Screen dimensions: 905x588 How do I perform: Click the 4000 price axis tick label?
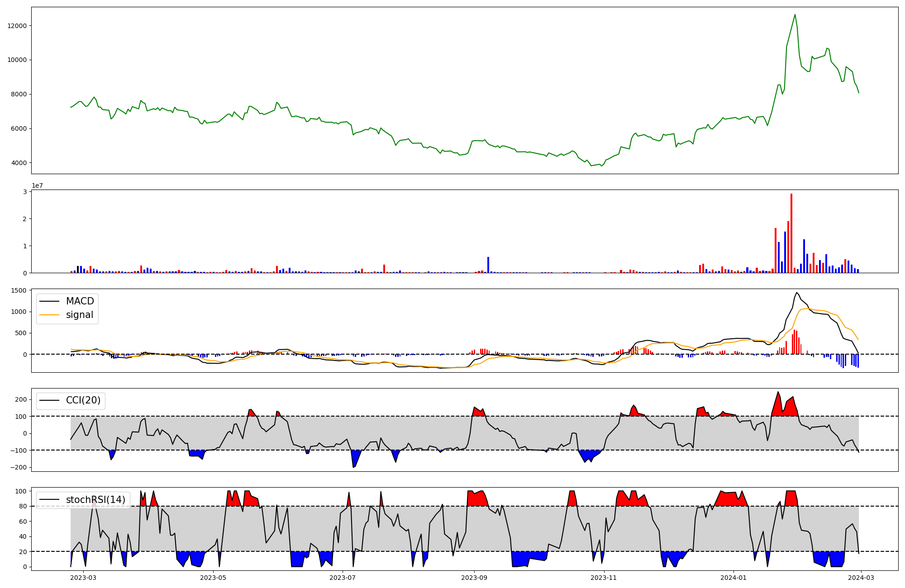click(19, 163)
